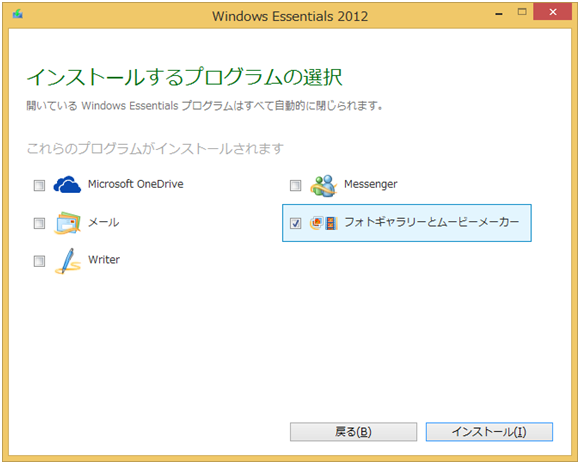The image size is (580, 464).
Task: Select the フォトギャラリーとムービーメーカー label
Action: [x=432, y=222]
